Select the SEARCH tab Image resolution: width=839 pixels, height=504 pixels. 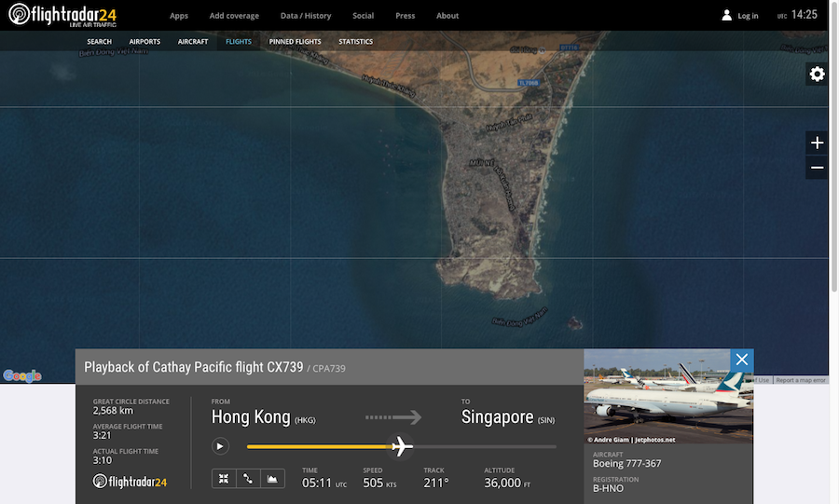coord(100,42)
